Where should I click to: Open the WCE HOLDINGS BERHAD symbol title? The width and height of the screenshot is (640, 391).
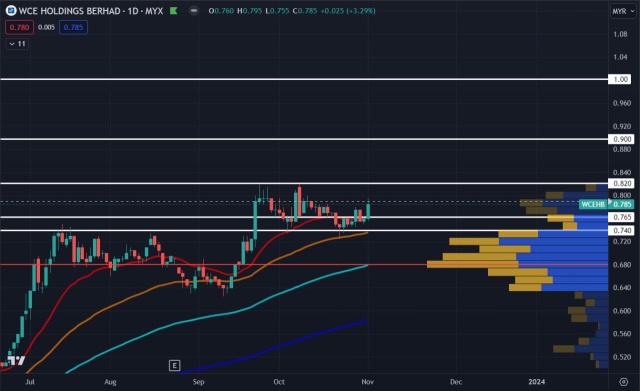(91, 11)
